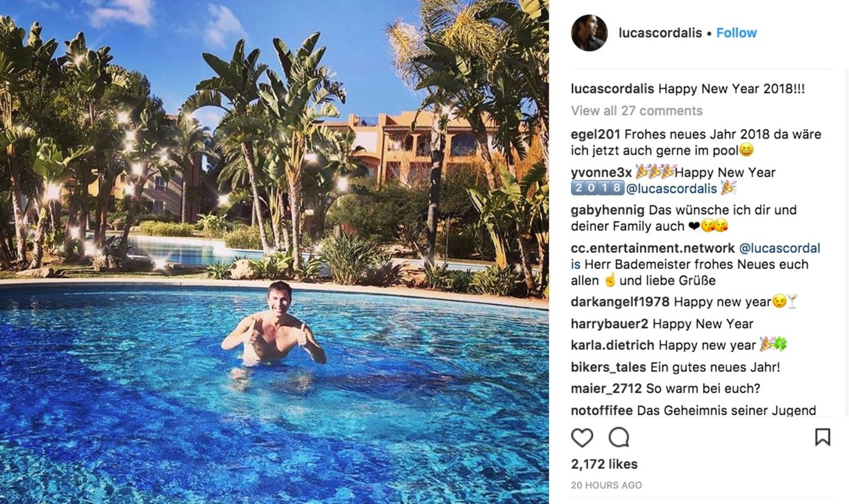
Task: Follow the lucascordalis account
Action: [736, 33]
